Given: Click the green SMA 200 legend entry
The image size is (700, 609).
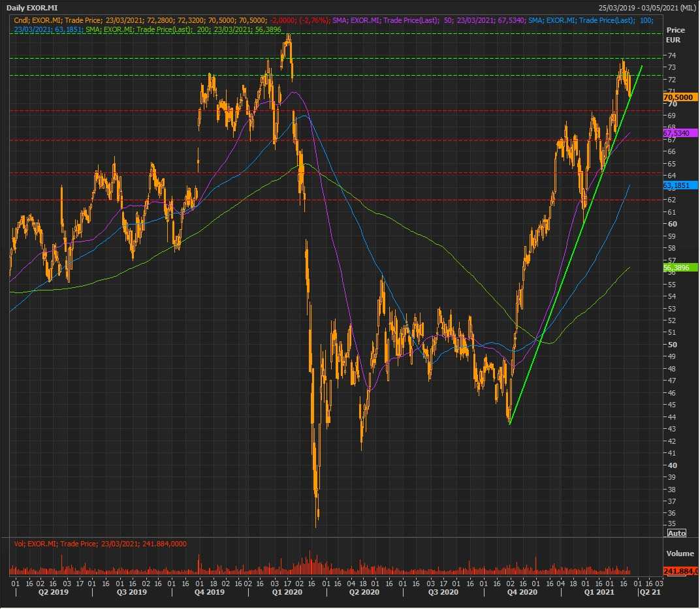Looking at the screenshot, I should (183, 29).
